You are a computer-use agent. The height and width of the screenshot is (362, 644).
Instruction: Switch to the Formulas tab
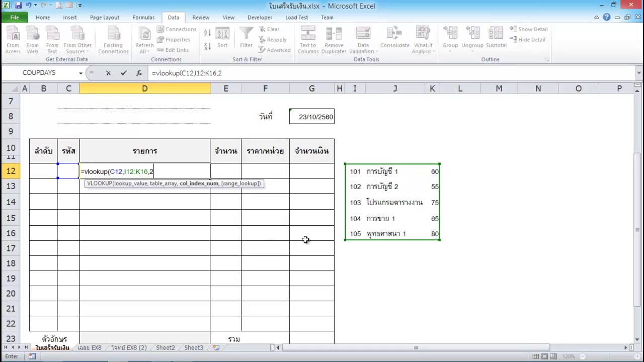(143, 17)
